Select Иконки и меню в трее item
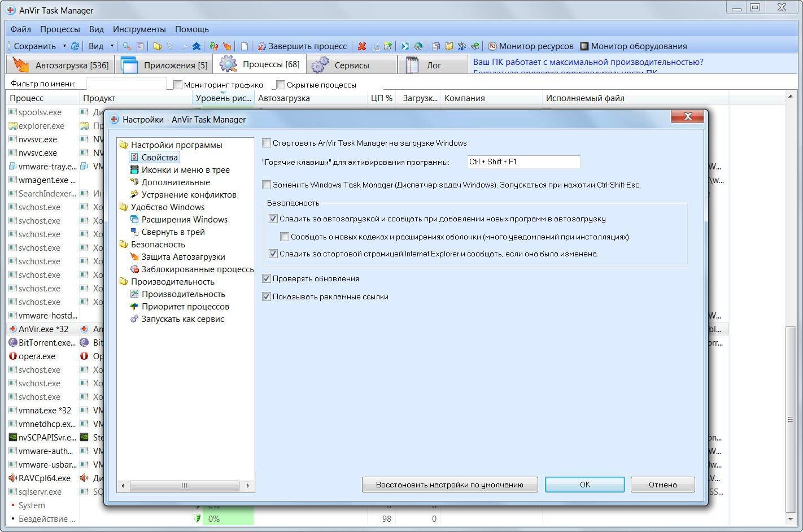This screenshot has width=803, height=532. pos(180,170)
